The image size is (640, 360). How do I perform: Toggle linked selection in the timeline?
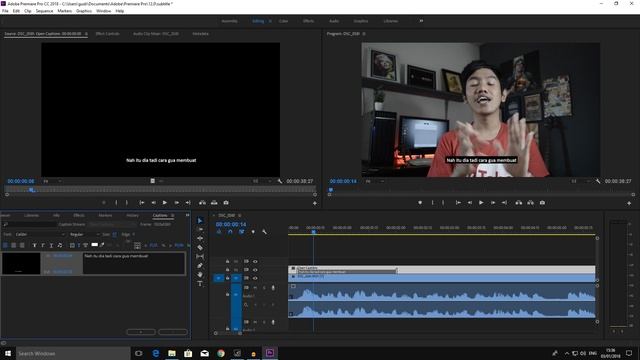pos(242,232)
